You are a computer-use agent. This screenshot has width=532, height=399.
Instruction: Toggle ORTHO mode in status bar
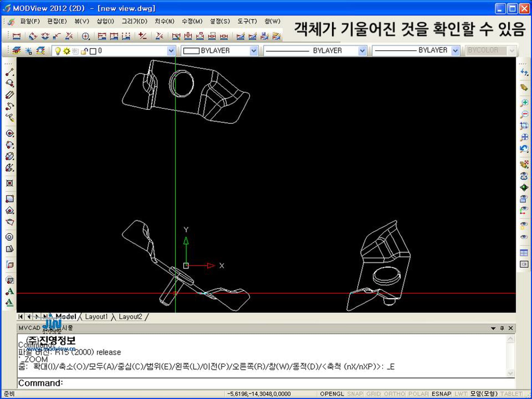click(x=394, y=394)
